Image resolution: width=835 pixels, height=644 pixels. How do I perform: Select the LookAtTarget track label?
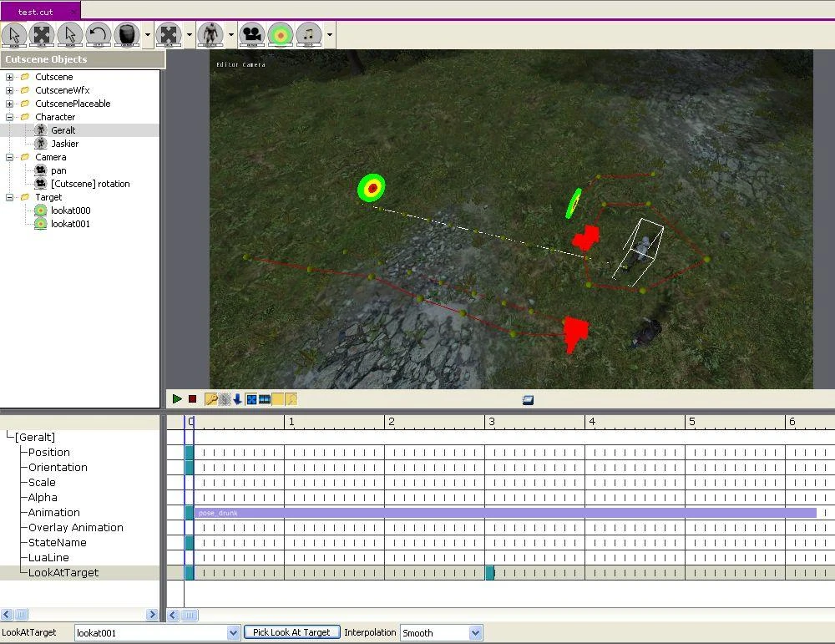pos(63,573)
